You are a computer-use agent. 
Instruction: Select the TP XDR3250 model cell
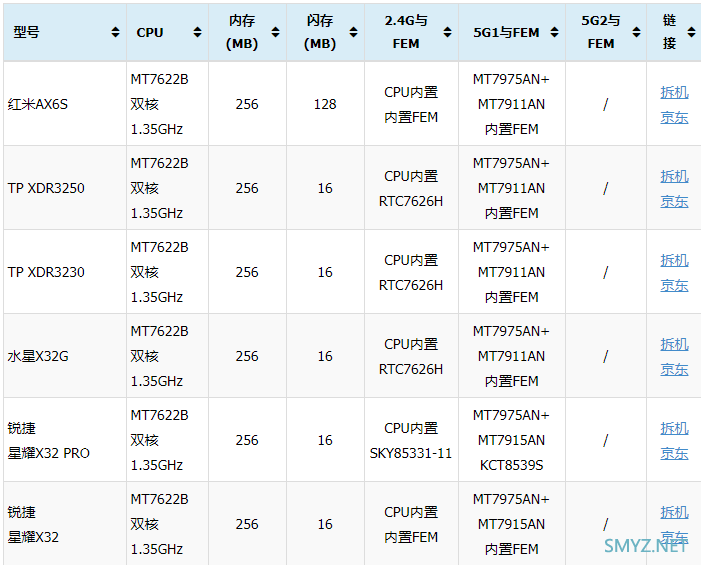[64, 188]
